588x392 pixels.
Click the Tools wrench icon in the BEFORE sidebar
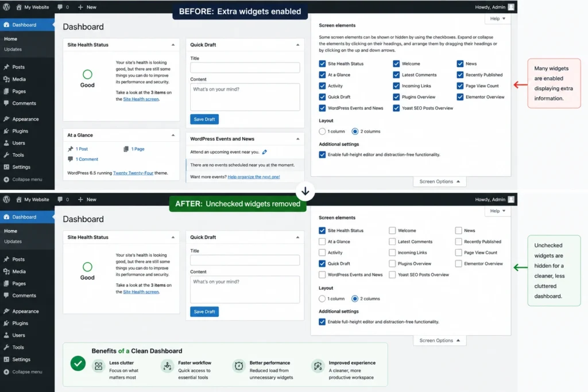pyautogui.click(x=6, y=155)
